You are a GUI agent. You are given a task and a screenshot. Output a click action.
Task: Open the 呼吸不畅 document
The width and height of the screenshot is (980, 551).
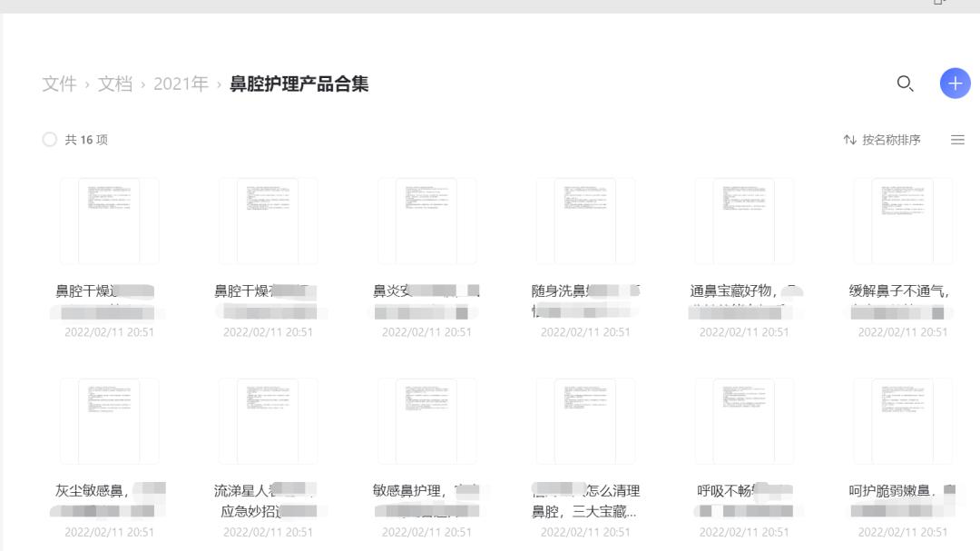(744, 420)
